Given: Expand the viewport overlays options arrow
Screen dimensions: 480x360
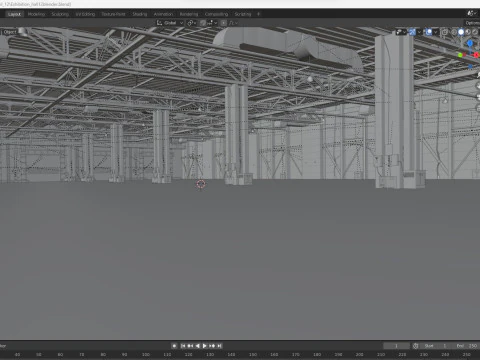Looking at the screenshot, I should tap(436, 32).
